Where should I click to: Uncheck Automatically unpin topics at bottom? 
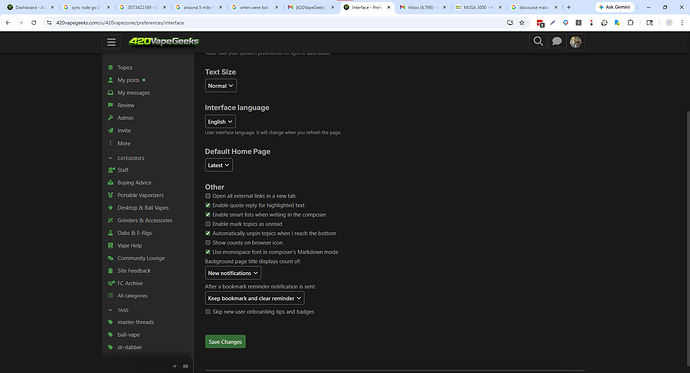click(208, 233)
